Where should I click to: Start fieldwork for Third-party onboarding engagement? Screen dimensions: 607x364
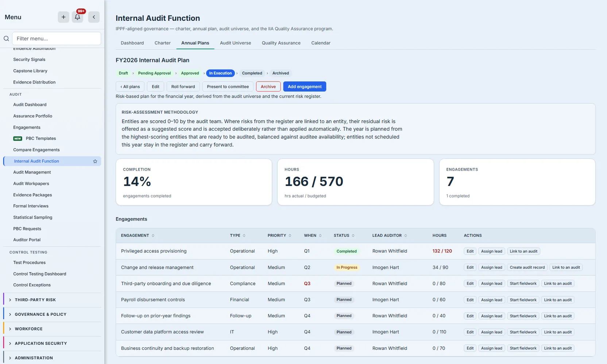pyautogui.click(x=523, y=283)
